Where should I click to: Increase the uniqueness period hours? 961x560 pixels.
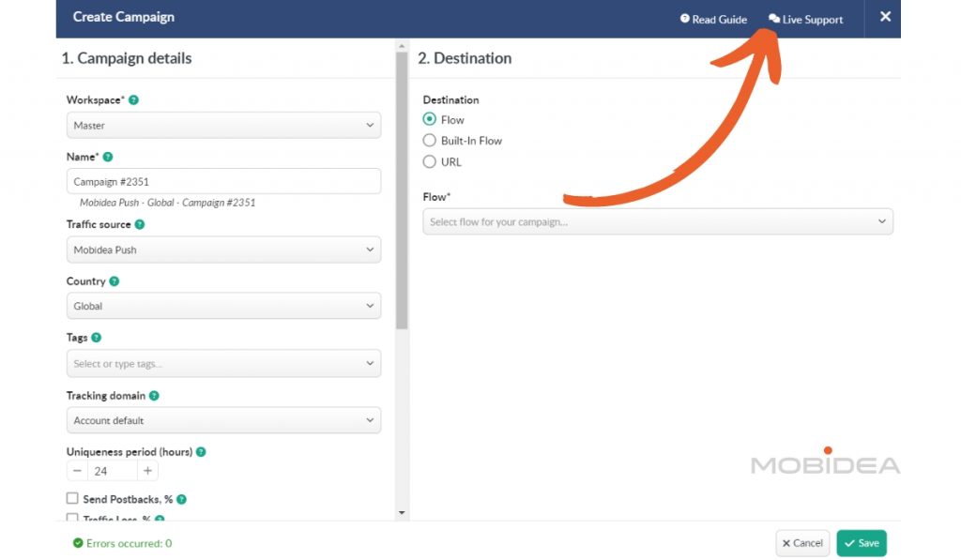tap(147, 471)
